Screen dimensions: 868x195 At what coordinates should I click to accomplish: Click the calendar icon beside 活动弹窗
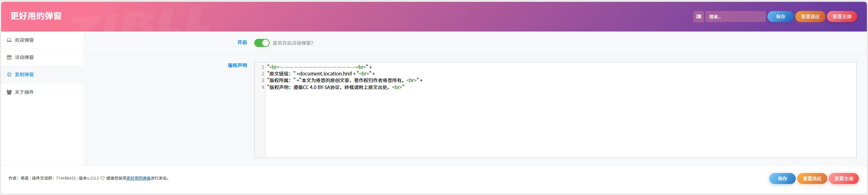(x=9, y=58)
